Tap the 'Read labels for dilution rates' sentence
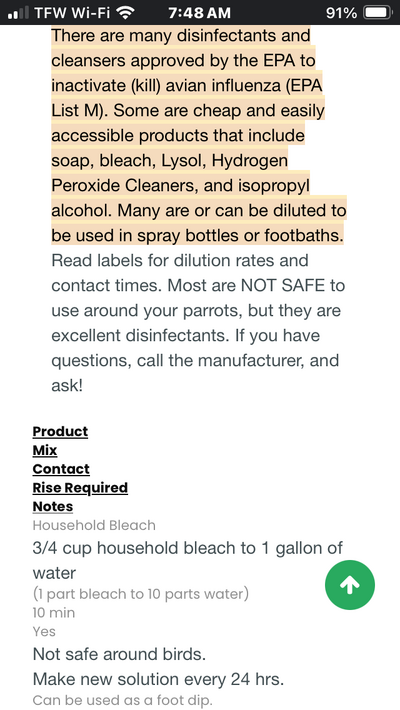The width and height of the screenshot is (400, 710). tap(198, 273)
